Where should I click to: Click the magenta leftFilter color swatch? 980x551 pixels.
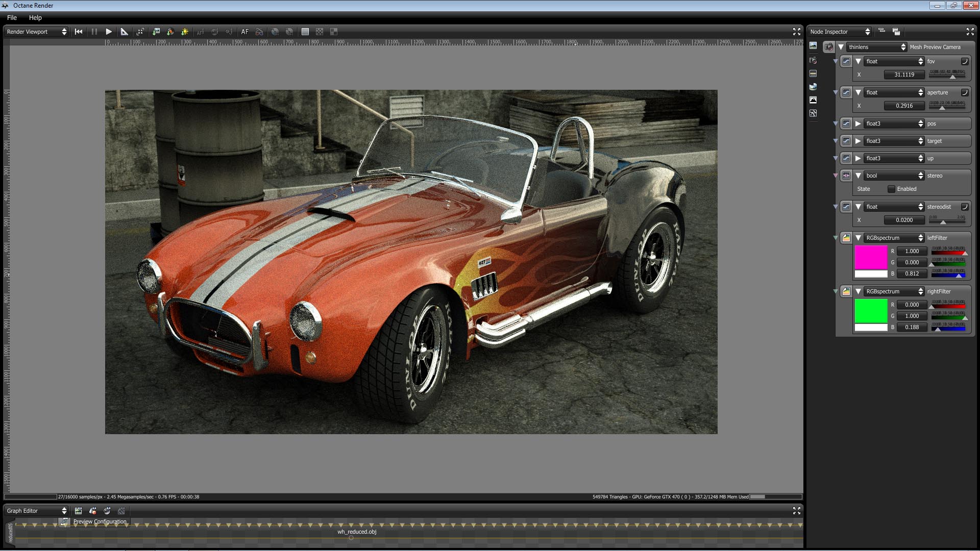click(x=871, y=257)
